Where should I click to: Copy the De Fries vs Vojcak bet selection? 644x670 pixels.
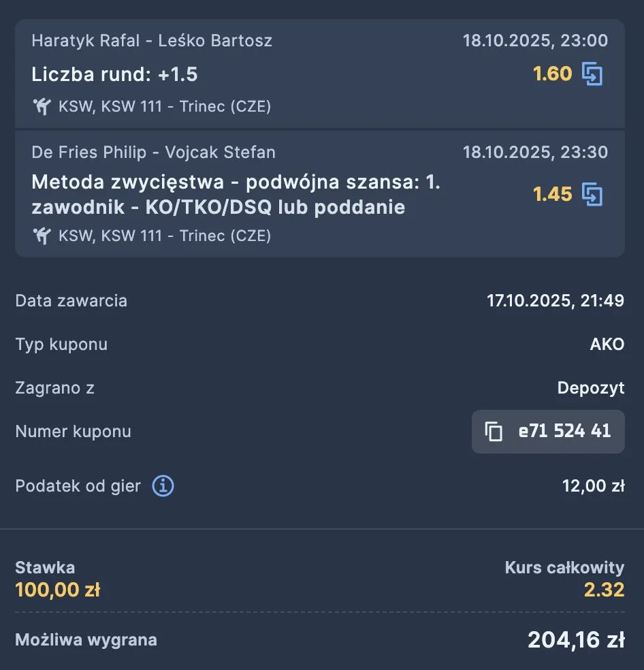[x=592, y=195]
